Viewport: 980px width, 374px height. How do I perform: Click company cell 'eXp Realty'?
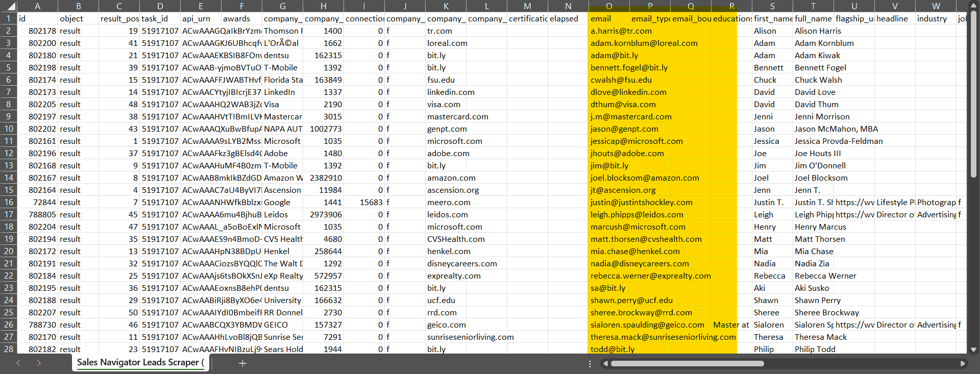point(282,276)
